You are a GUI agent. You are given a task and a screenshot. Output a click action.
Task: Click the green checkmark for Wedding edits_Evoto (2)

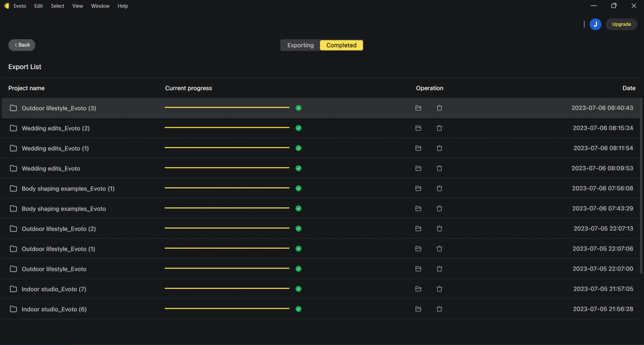point(298,128)
